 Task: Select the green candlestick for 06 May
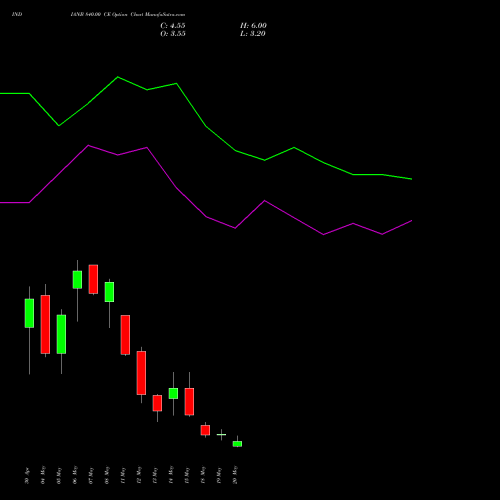77,280
